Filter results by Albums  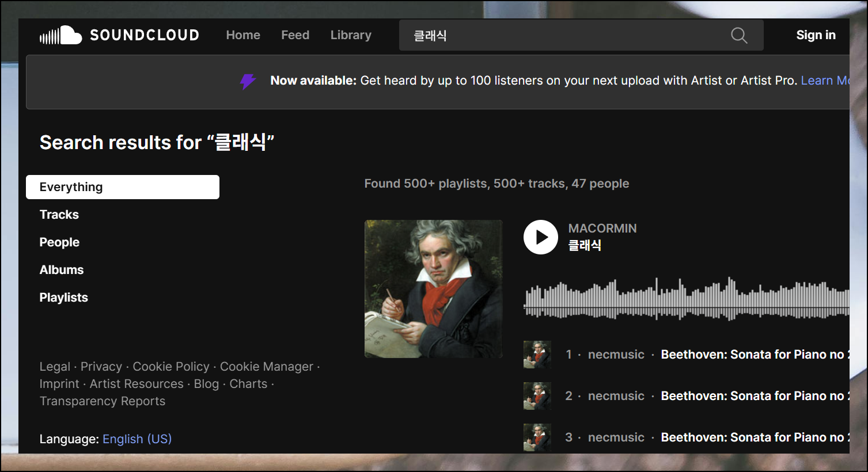tap(62, 270)
